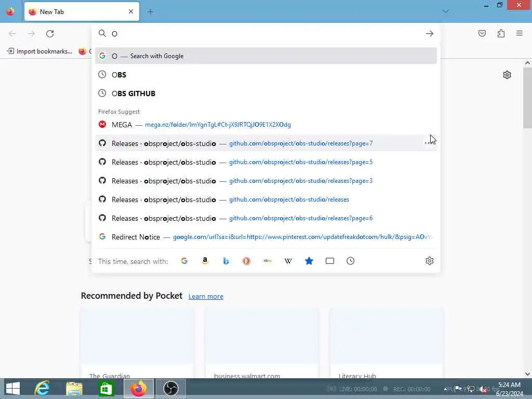Click the Firefox View icon
Screen dimensions: 532x399
[10, 11]
